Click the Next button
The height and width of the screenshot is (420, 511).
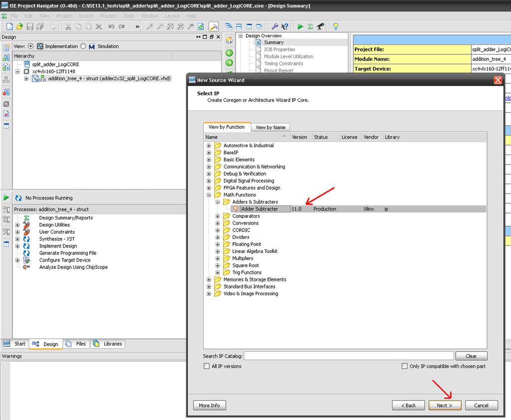pyautogui.click(x=445, y=406)
